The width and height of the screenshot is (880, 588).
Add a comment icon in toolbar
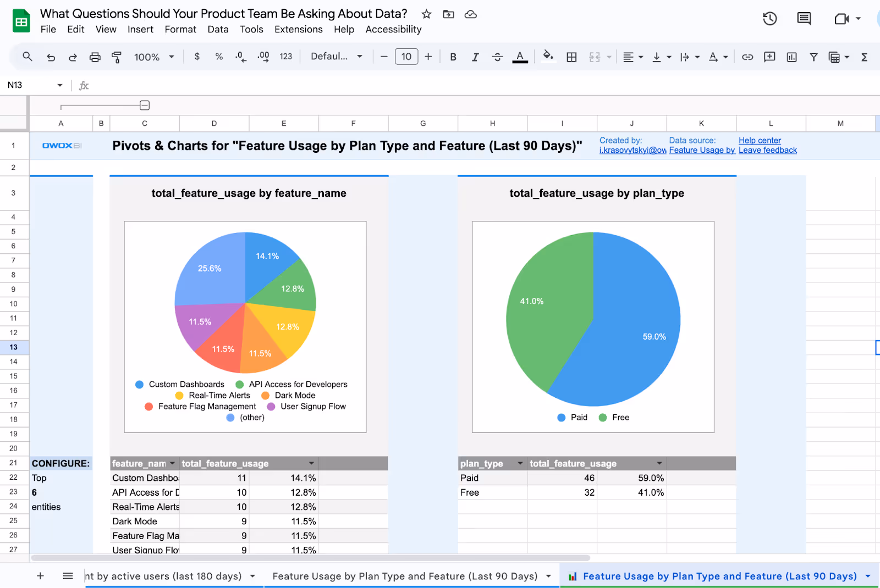769,57
